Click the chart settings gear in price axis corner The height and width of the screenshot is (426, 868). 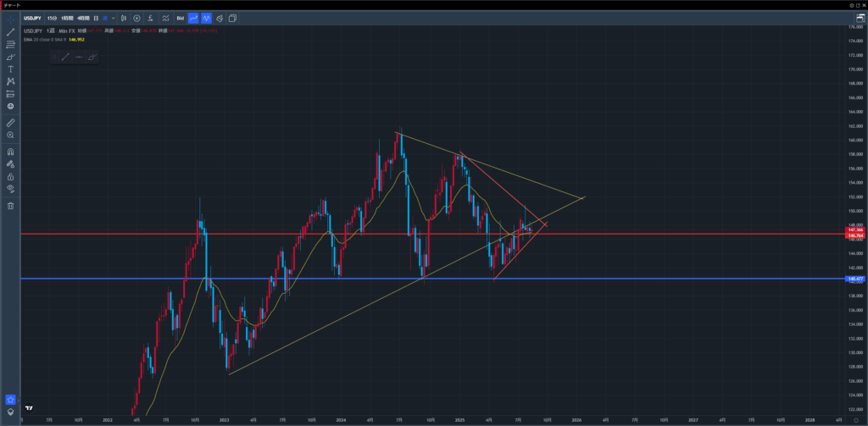click(856, 419)
